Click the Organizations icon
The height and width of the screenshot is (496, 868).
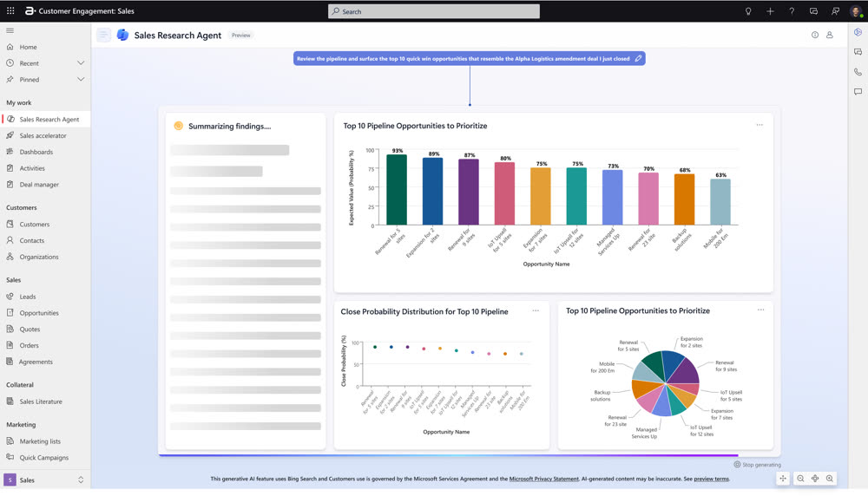coord(10,257)
